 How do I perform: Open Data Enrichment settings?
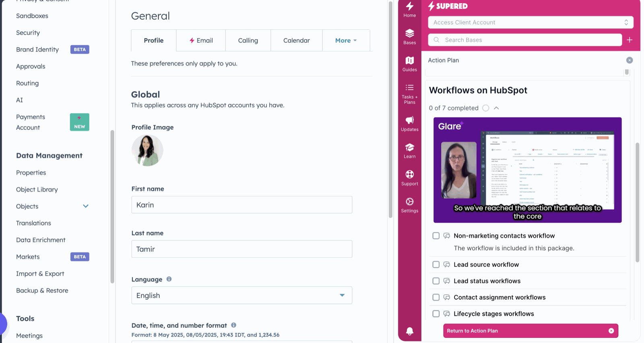coord(41,240)
